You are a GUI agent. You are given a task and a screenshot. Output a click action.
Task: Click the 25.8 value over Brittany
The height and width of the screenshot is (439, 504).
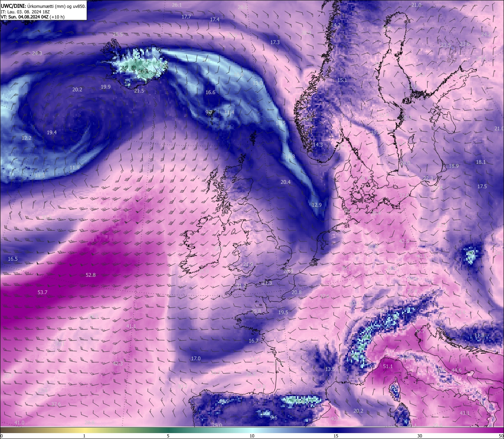(256, 311)
